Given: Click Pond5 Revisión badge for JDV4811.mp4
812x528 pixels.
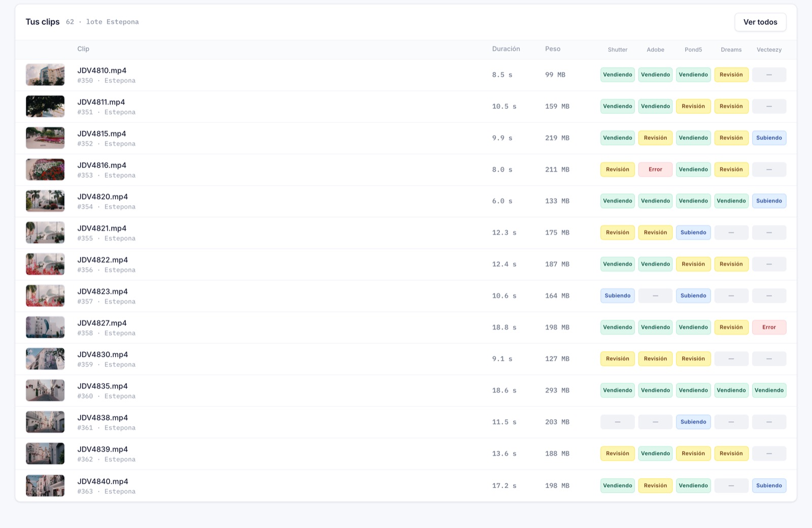Looking at the screenshot, I should click(x=693, y=106).
